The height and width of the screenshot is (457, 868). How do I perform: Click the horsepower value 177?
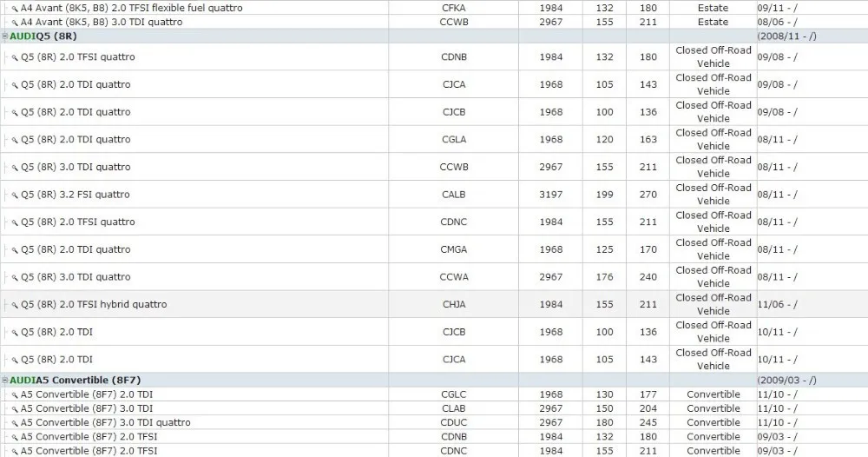pos(648,394)
